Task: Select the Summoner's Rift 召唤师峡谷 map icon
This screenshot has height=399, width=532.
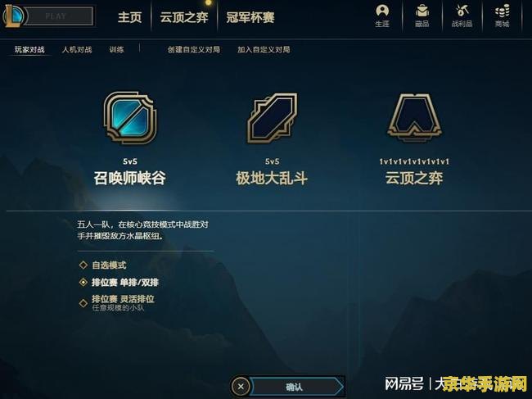Action: pos(130,117)
